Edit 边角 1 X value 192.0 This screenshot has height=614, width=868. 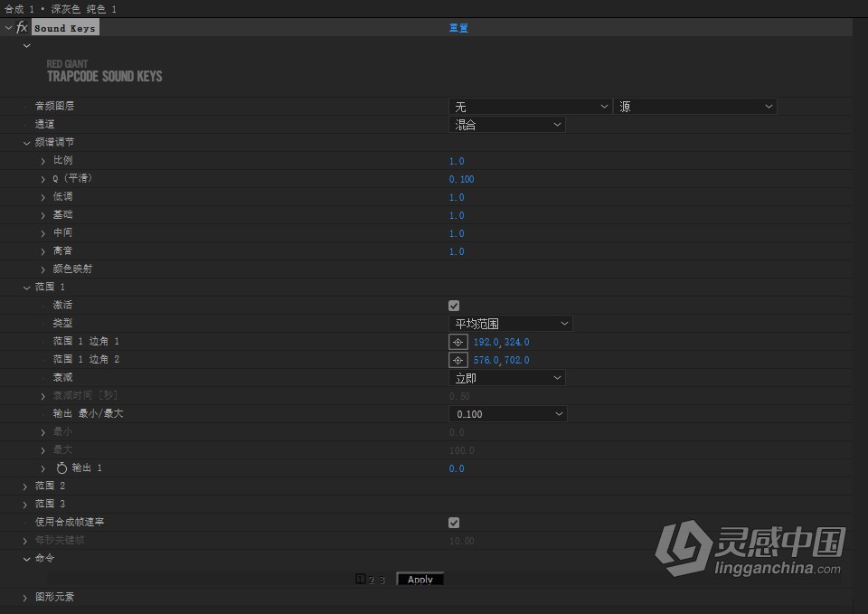486,342
